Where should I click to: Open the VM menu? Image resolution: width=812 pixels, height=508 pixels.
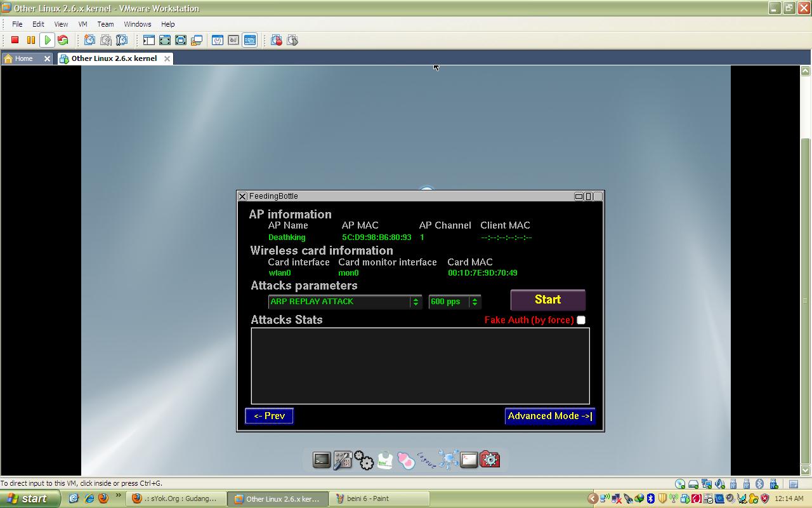[82, 24]
